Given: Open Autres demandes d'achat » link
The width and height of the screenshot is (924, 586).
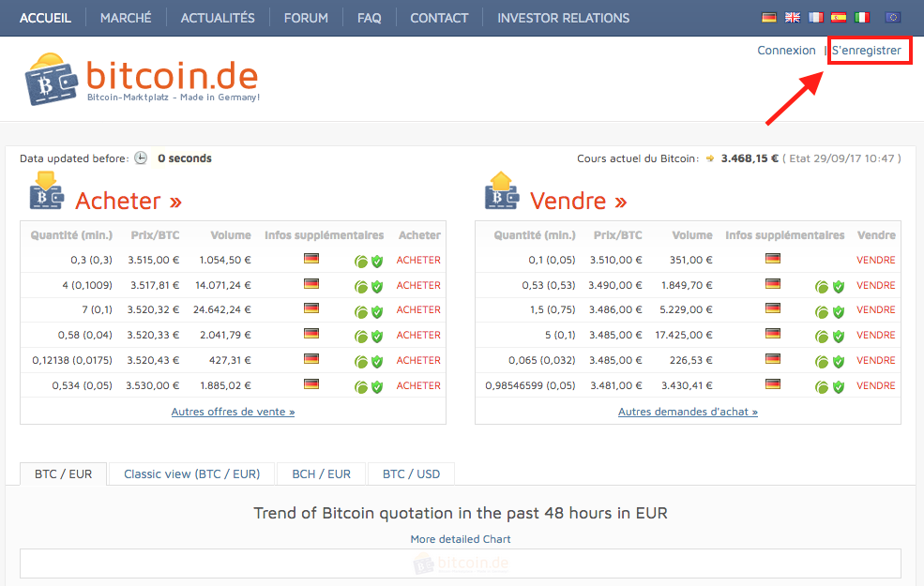Looking at the screenshot, I should tap(688, 412).
